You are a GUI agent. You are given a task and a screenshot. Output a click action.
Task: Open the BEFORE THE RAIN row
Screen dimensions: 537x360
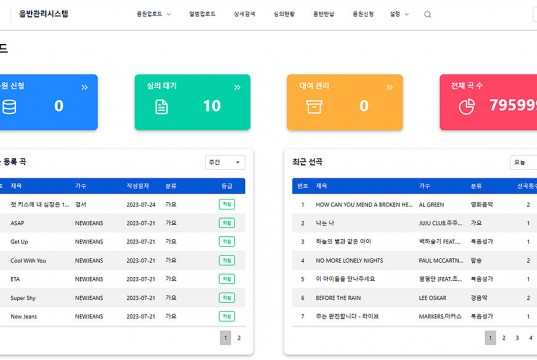[414, 298]
